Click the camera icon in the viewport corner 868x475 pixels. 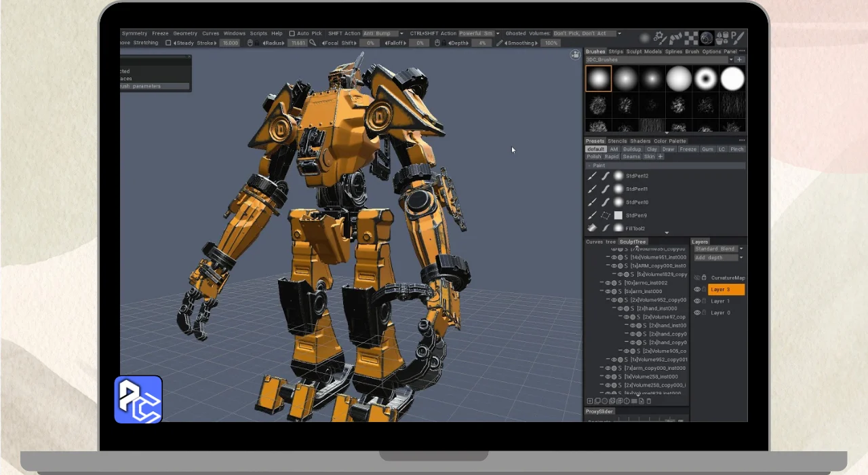[576, 55]
